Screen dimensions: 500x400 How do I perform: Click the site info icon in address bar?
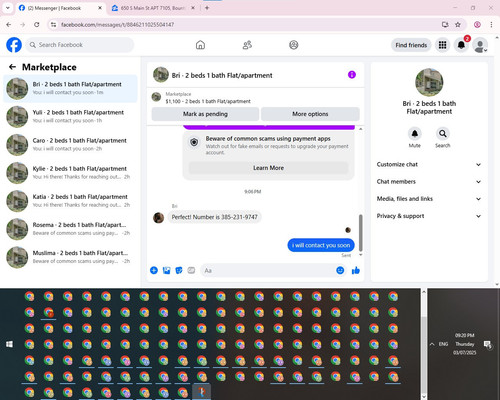(x=53, y=24)
